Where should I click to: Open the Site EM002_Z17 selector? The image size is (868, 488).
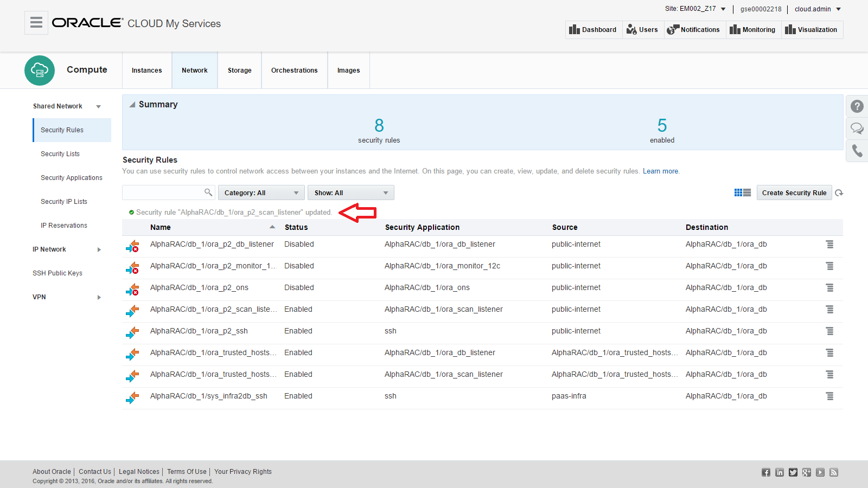[695, 9]
